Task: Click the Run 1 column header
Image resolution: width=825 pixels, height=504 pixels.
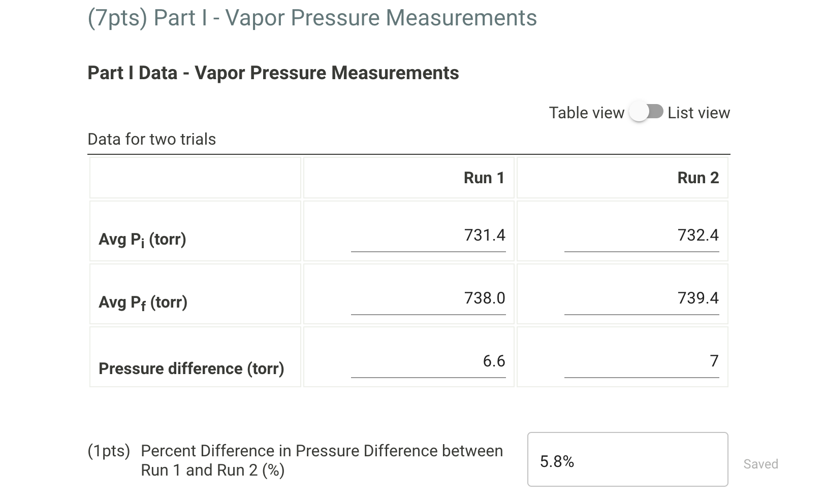Action: click(483, 178)
